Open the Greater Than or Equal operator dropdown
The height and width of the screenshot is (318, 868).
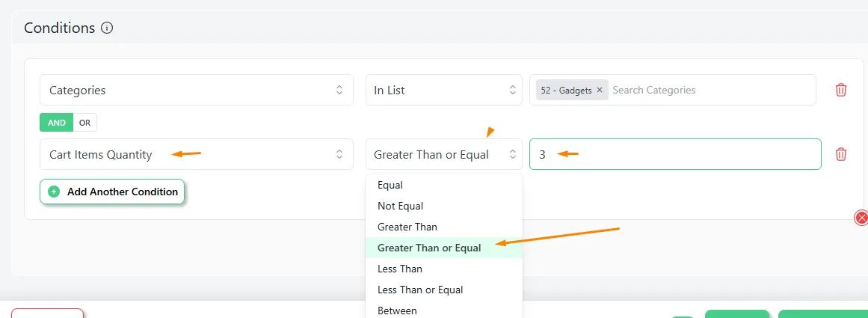click(444, 154)
